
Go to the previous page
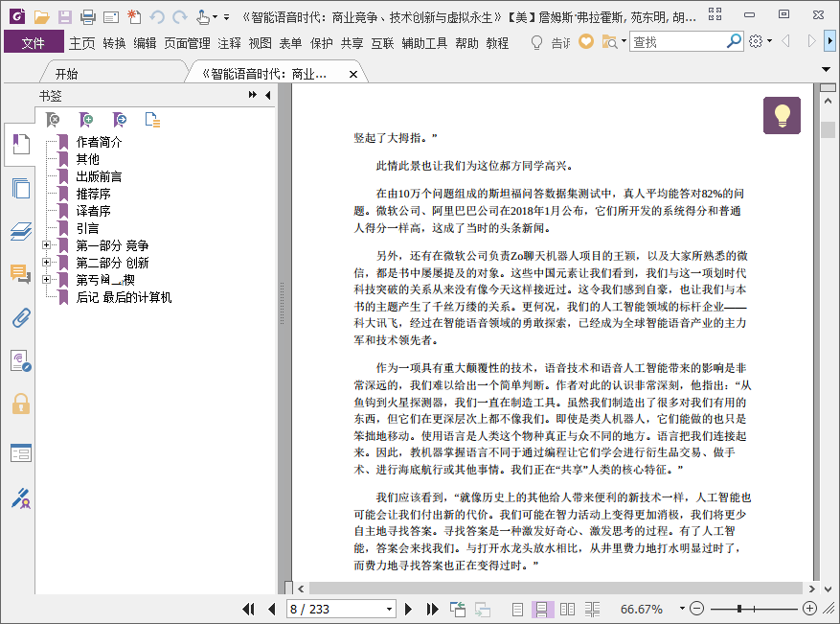point(272,609)
